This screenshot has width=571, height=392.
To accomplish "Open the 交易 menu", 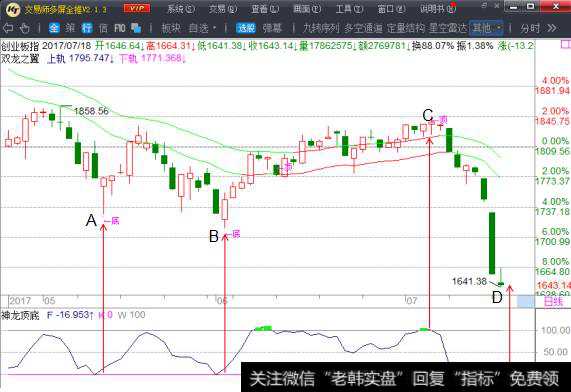I will click(x=223, y=9).
